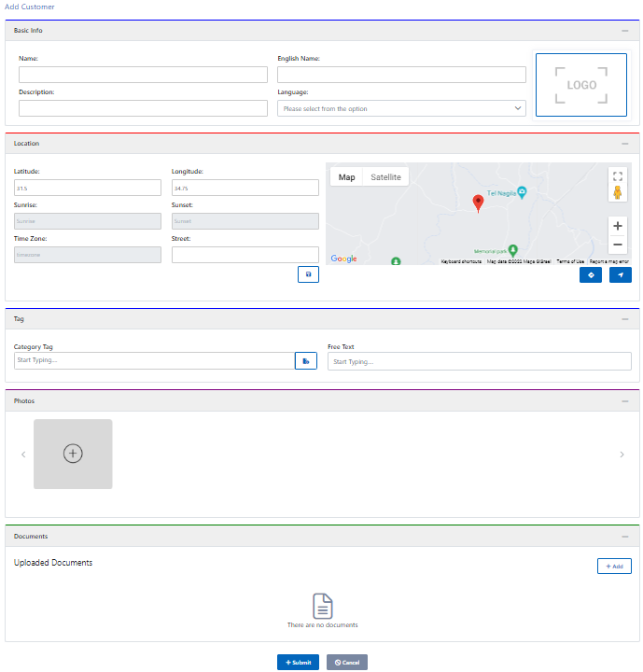Viewport: 643px width, 672px height.
Task: Select the Map view tab
Action: [x=346, y=177]
